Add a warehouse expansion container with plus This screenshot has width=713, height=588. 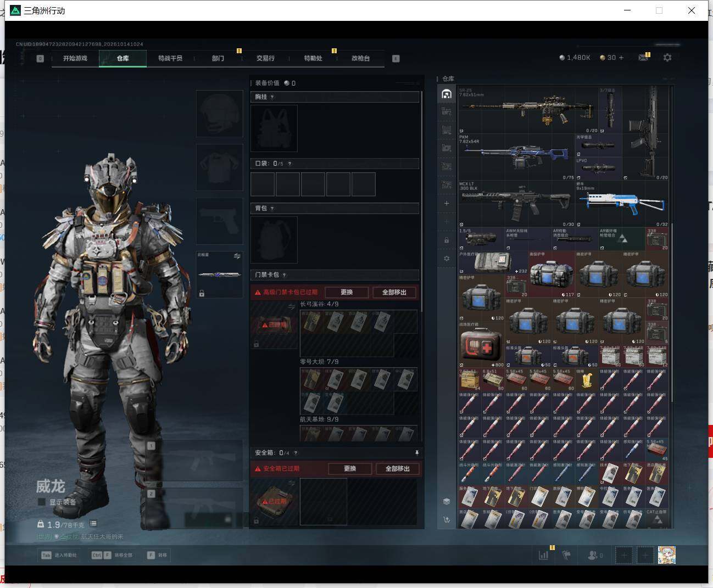(x=447, y=203)
